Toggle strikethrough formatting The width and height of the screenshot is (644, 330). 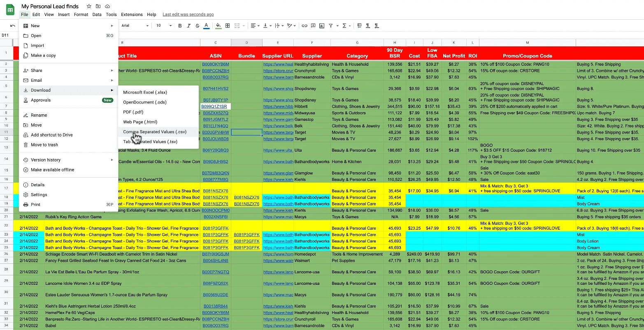(x=197, y=25)
